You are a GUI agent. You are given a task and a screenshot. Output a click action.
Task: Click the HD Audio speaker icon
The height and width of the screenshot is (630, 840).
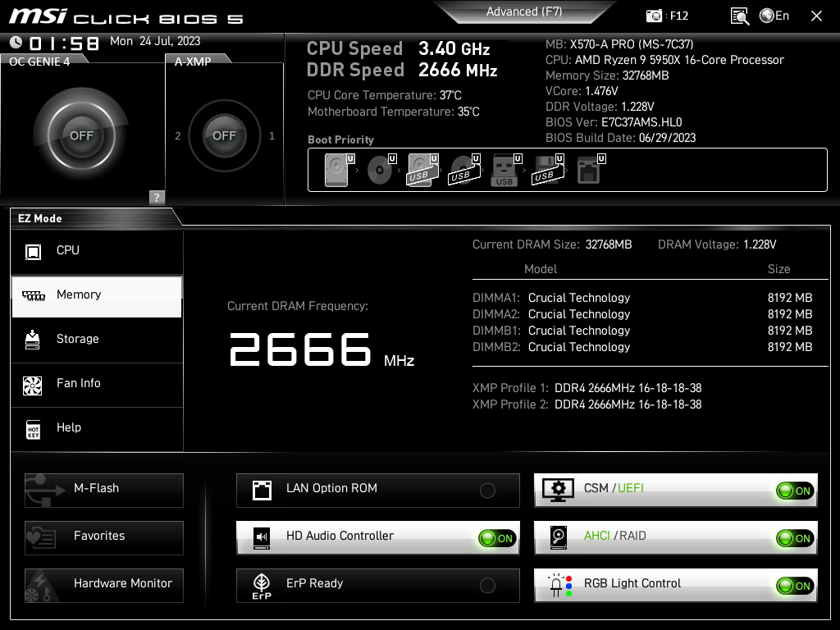[262, 538]
